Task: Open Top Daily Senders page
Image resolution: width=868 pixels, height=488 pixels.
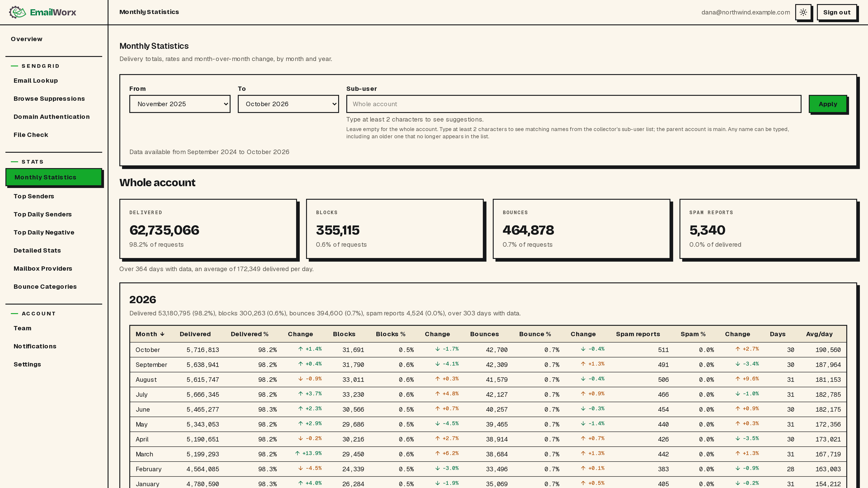Action: click(42, 214)
